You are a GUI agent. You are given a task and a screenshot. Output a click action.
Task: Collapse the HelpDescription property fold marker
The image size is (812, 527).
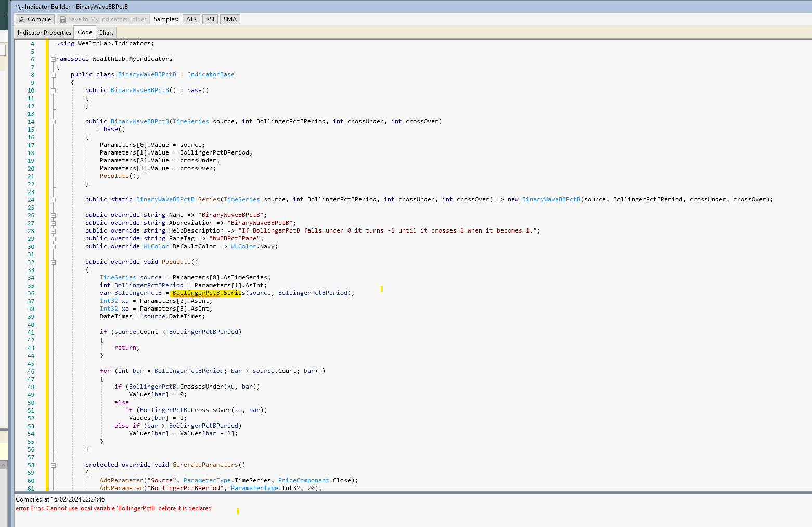pyautogui.click(x=53, y=231)
